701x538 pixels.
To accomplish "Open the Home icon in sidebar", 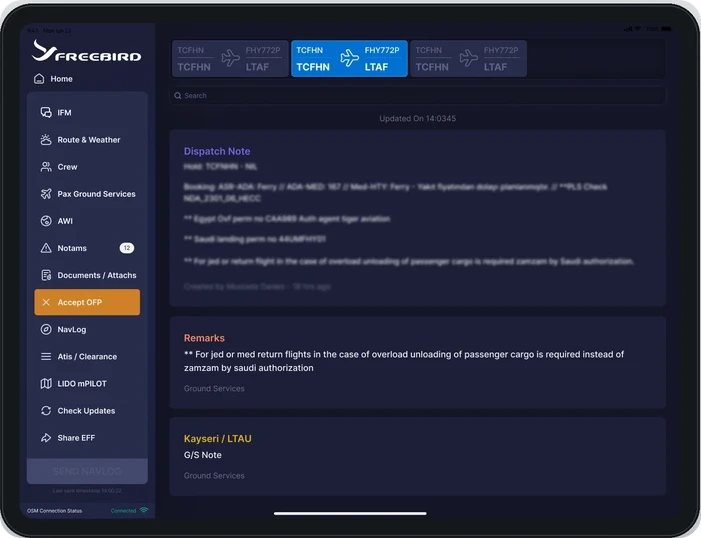I will [39, 79].
